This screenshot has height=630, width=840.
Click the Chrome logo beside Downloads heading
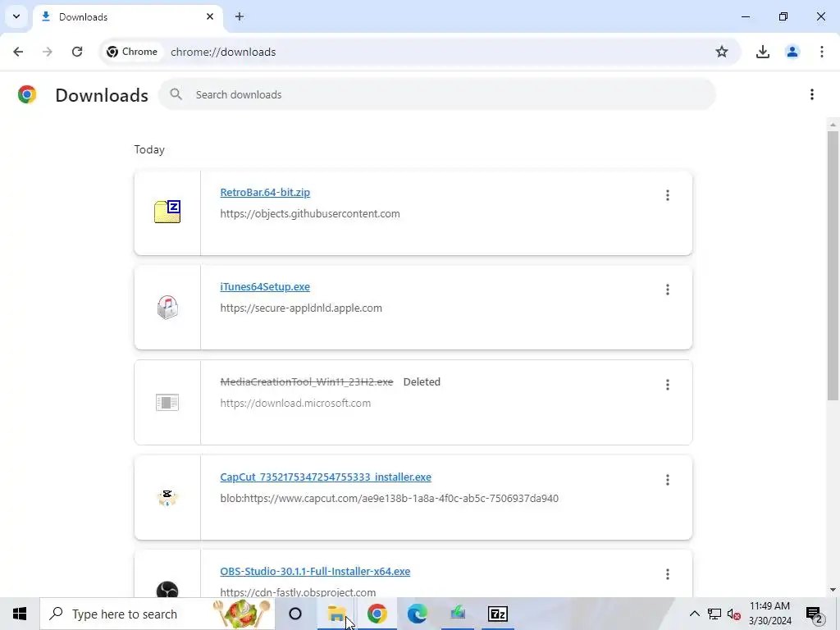pyautogui.click(x=27, y=95)
